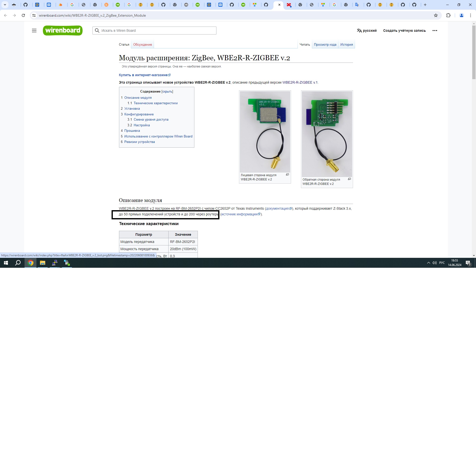Jump to Технические характеристики in contents

click(x=156, y=103)
